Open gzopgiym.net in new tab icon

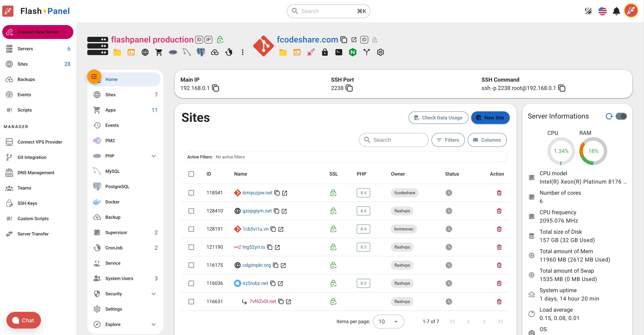tap(284, 211)
